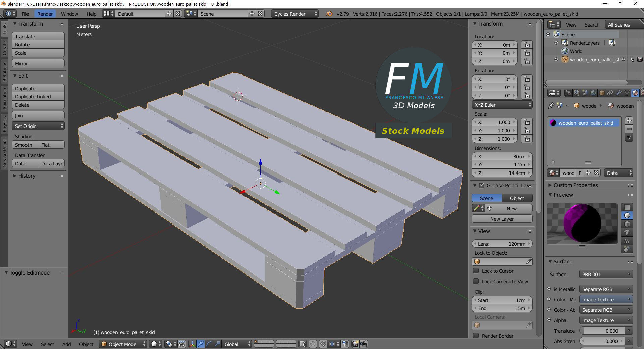Enable the 3D manipulator widget icon
Viewport: 644px width, 349px height.
coord(192,344)
